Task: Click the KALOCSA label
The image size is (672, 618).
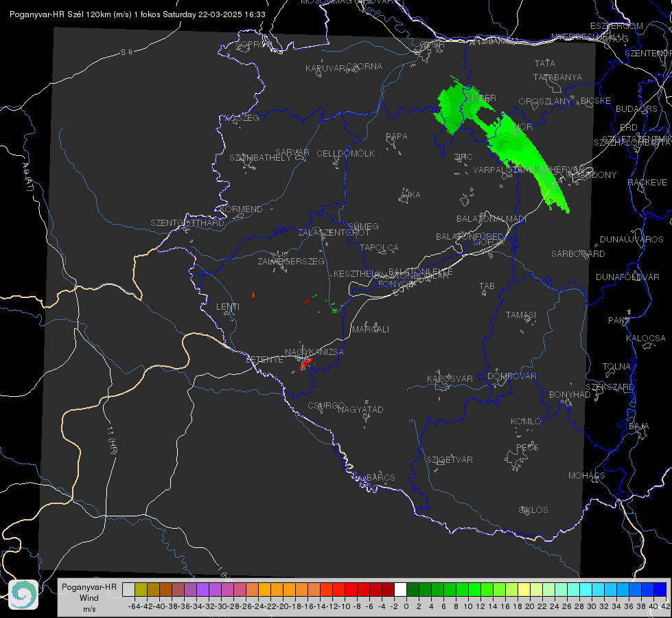Action: coord(646,339)
